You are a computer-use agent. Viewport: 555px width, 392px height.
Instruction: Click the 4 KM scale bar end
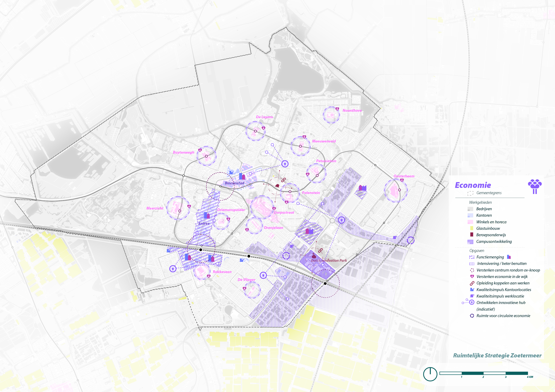[530, 377]
